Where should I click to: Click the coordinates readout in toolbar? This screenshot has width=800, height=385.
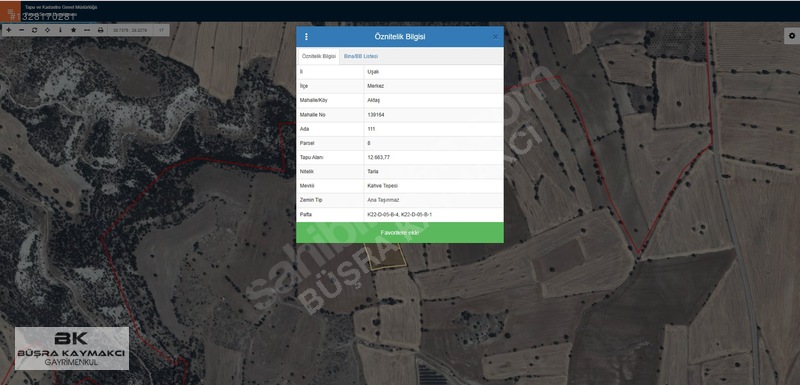[130, 30]
